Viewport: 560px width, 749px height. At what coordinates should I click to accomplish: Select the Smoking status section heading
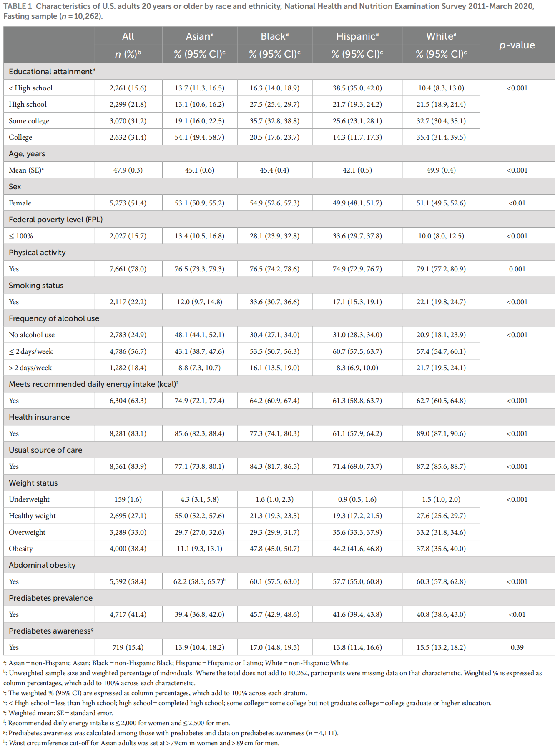click(36, 286)
